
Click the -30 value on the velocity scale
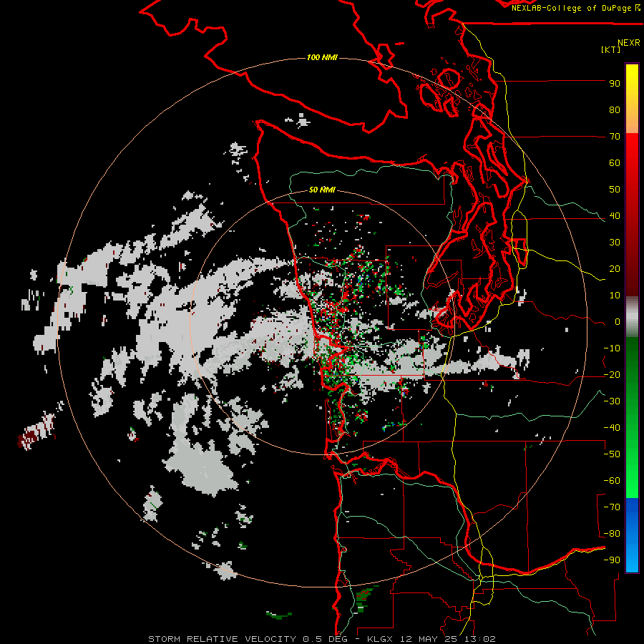(x=612, y=401)
